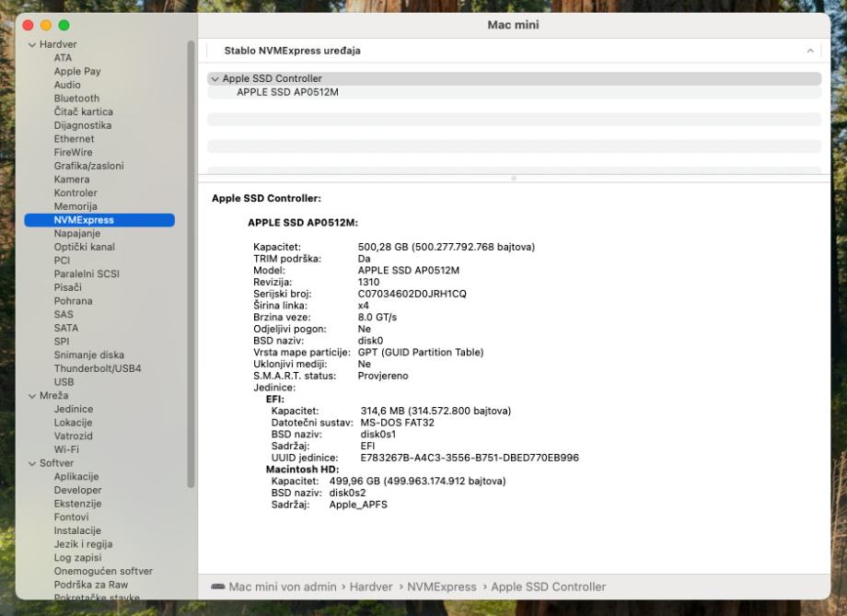847x616 pixels.
Task: Open Napajanje entry in sidebar
Action: tap(77, 234)
